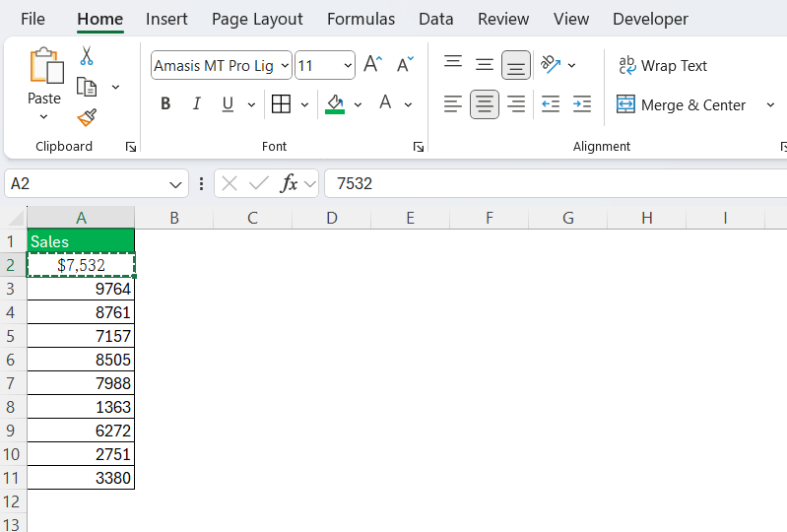Open the Name Box dropdown arrow
787x532 pixels.
(175, 184)
